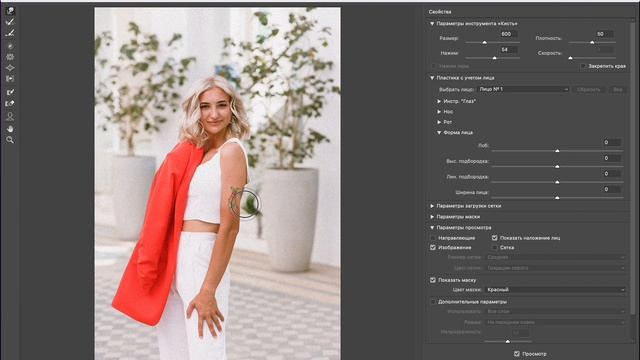The width and height of the screenshot is (640, 360).
Task: Select the Push Left tool
Action: click(x=10, y=78)
